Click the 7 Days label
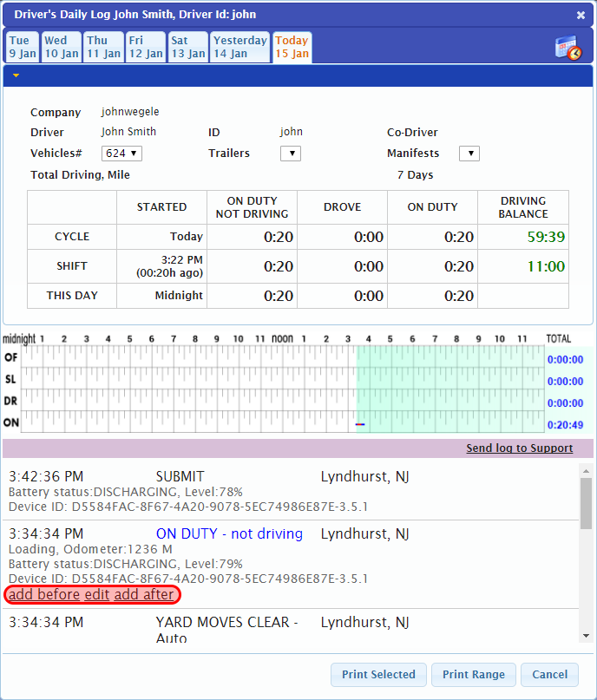Image resolution: width=597 pixels, height=700 pixels. [x=416, y=175]
